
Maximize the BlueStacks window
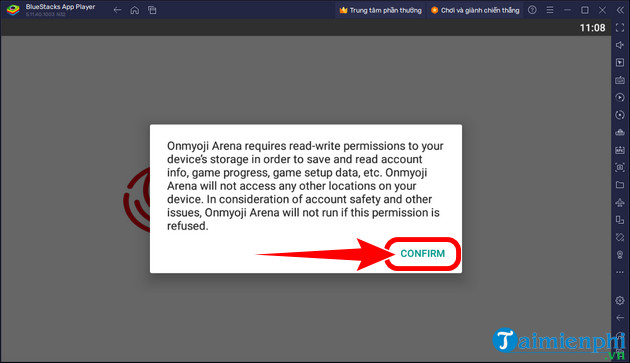tap(585, 10)
